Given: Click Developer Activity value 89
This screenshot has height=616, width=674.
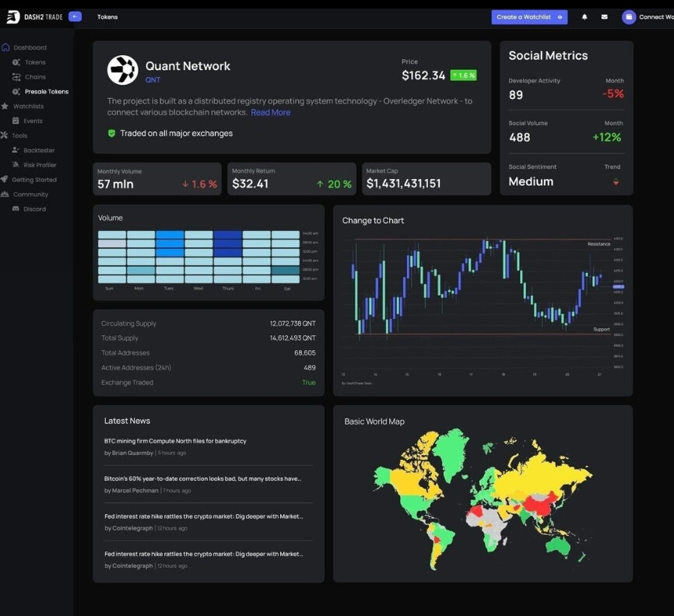Looking at the screenshot, I should click(516, 95).
